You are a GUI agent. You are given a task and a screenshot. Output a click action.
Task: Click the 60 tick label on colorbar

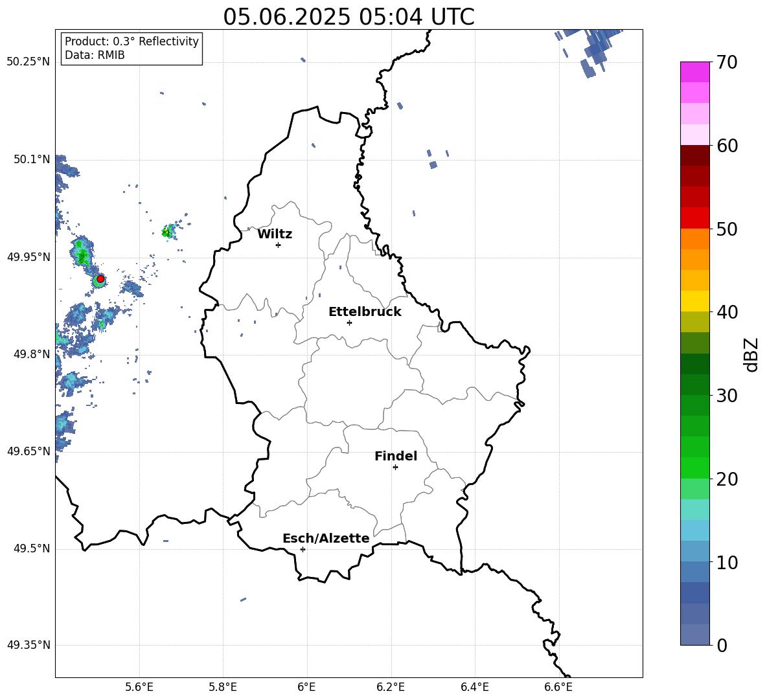click(727, 146)
